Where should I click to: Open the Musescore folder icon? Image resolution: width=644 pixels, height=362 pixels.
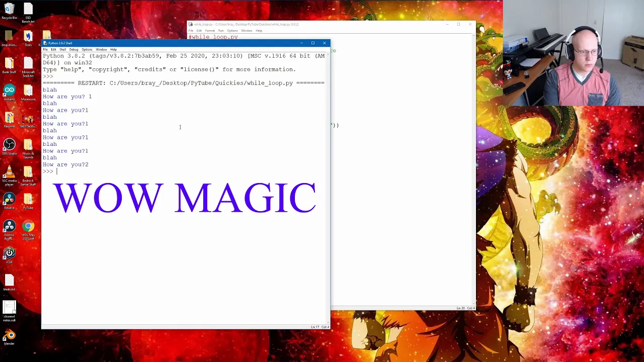(x=28, y=92)
